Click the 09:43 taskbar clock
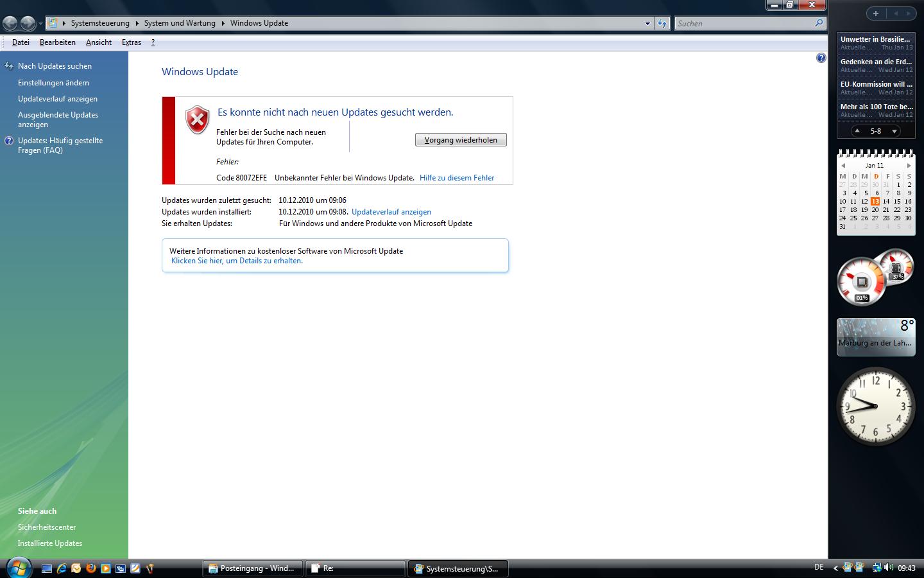924x578 pixels. 907,568
